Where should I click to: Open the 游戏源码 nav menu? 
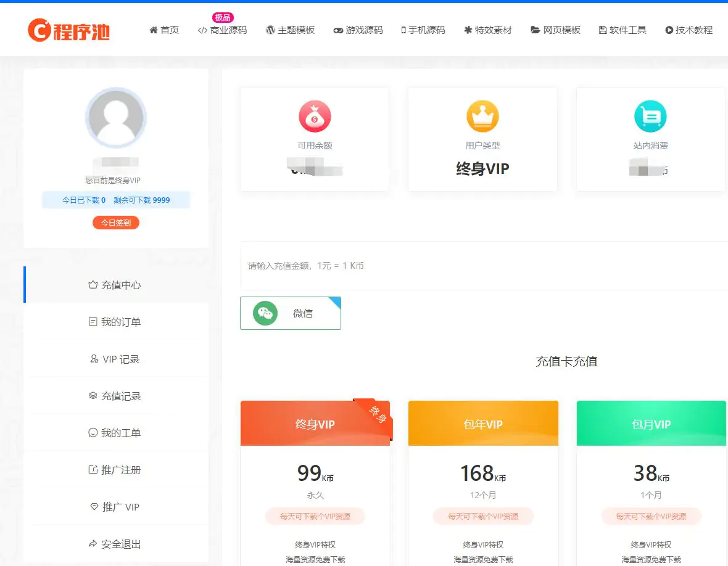(x=358, y=30)
